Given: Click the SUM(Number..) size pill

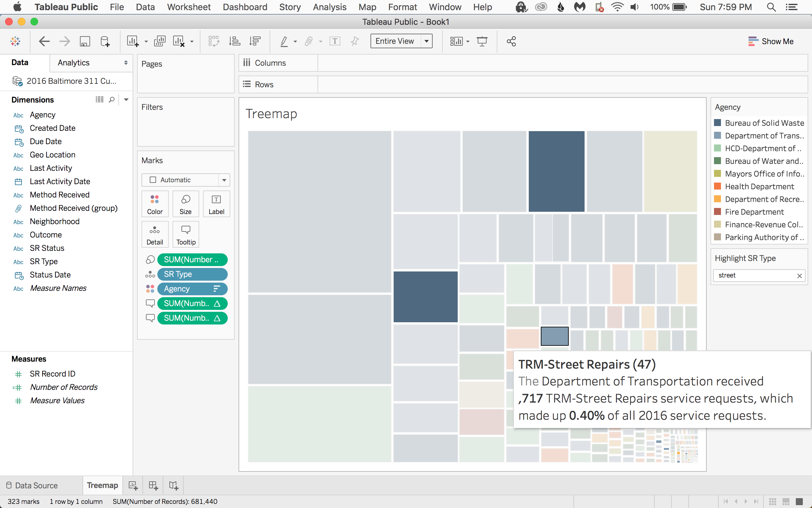Looking at the screenshot, I should (x=192, y=260).
